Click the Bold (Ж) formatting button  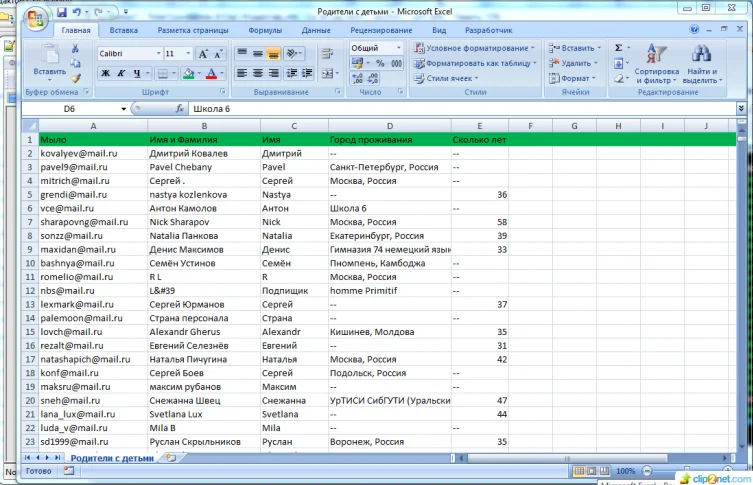click(x=105, y=73)
